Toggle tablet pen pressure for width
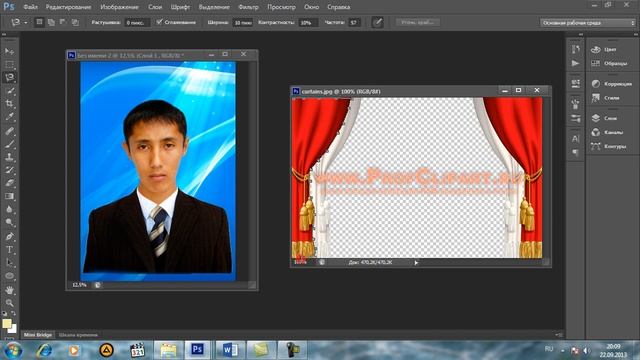This screenshot has height=360, width=640. [378, 22]
